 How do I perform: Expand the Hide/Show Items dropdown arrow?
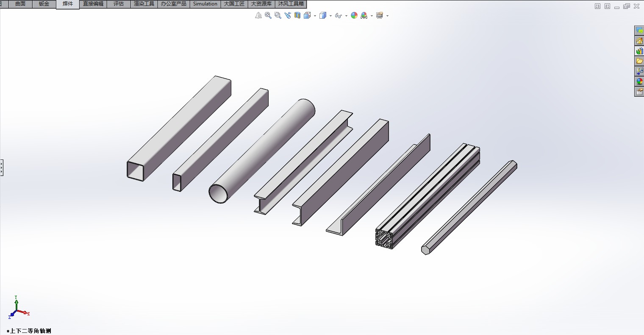(346, 16)
